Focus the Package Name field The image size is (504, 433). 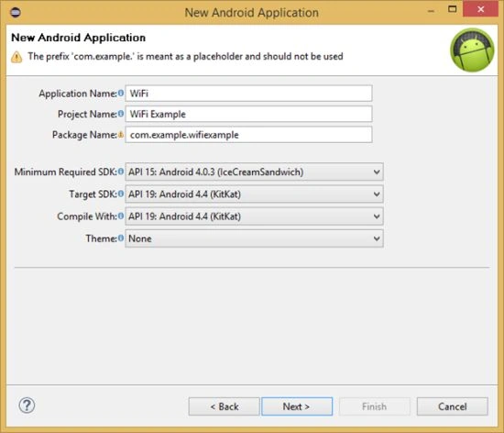[248, 135]
